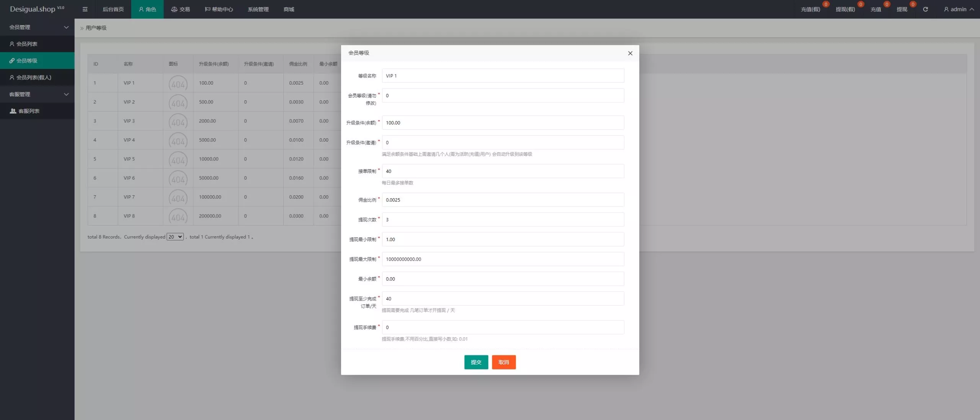Switch to the 交易 top menu
Screen dimensions: 980x420
(180, 9)
